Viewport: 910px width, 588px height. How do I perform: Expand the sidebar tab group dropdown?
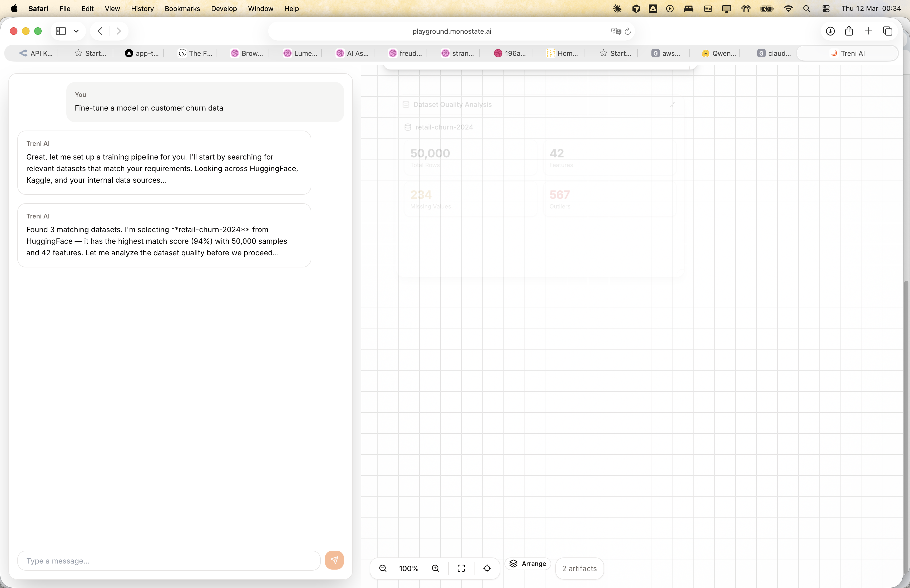pyautogui.click(x=76, y=31)
